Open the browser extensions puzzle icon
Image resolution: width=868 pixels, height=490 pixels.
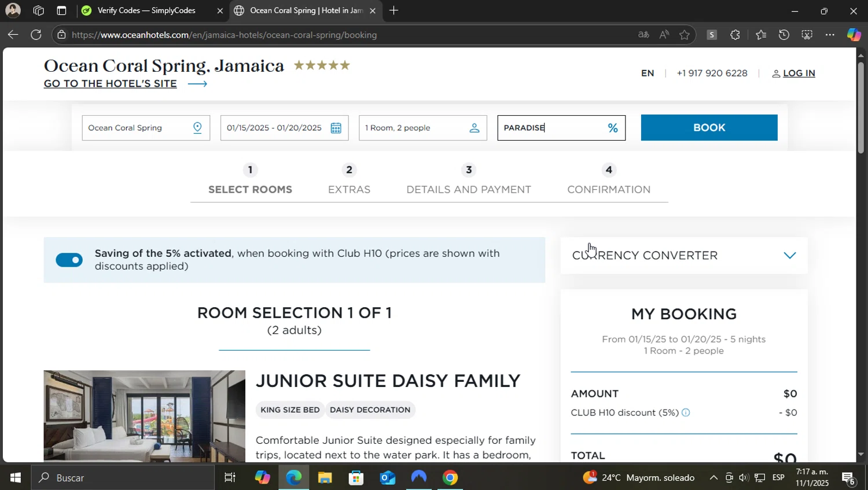[x=735, y=35]
